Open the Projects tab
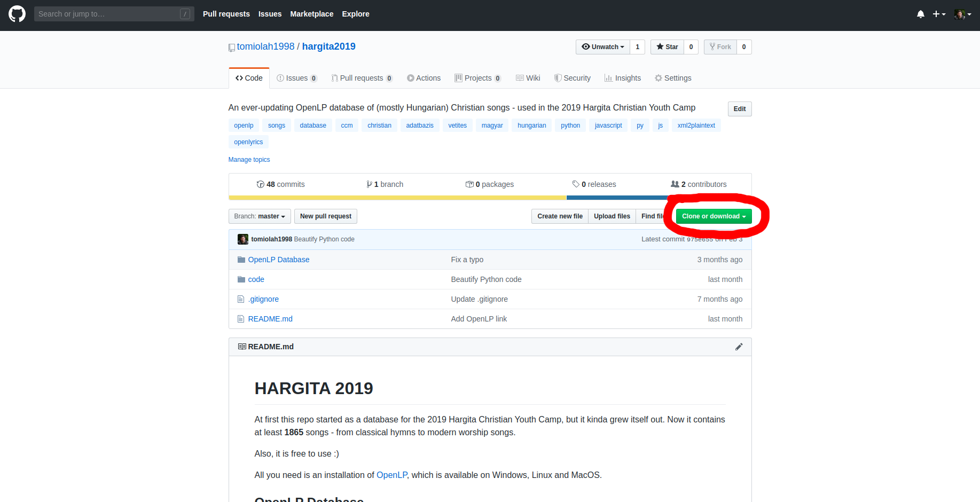This screenshot has width=980, height=502. coord(477,78)
